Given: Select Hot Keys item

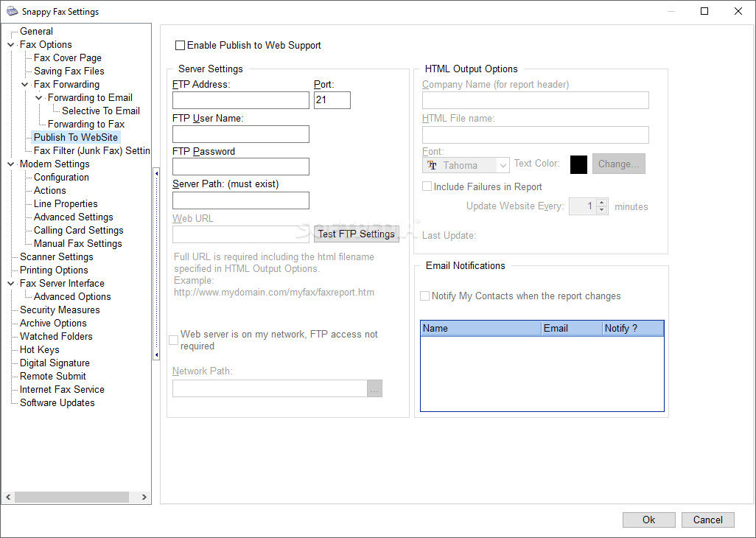Looking at the screenshot, I should tap(40, 349).
